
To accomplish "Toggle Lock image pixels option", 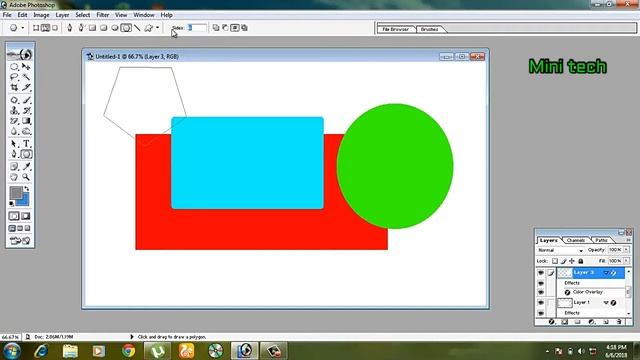I will tap(563, 261).
